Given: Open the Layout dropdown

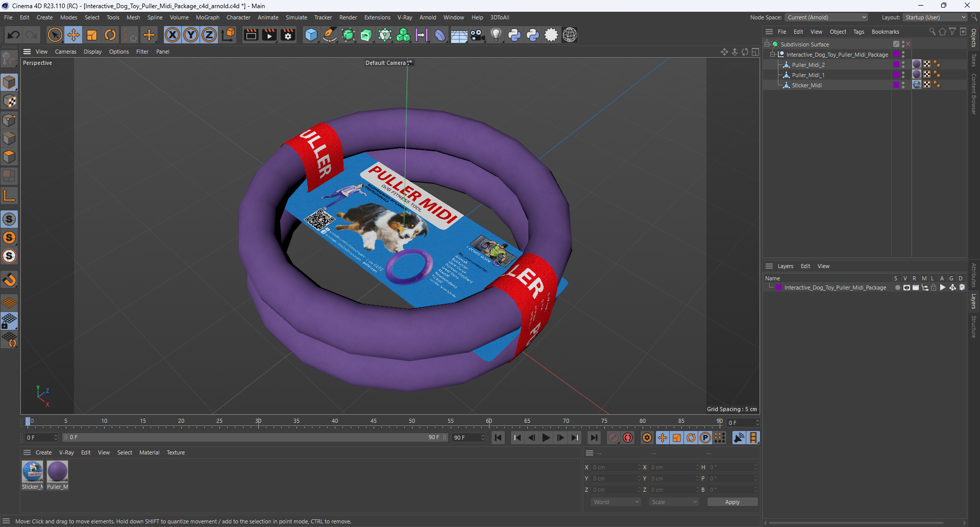Looking at the screenshot, I should (x=935, y=17).
